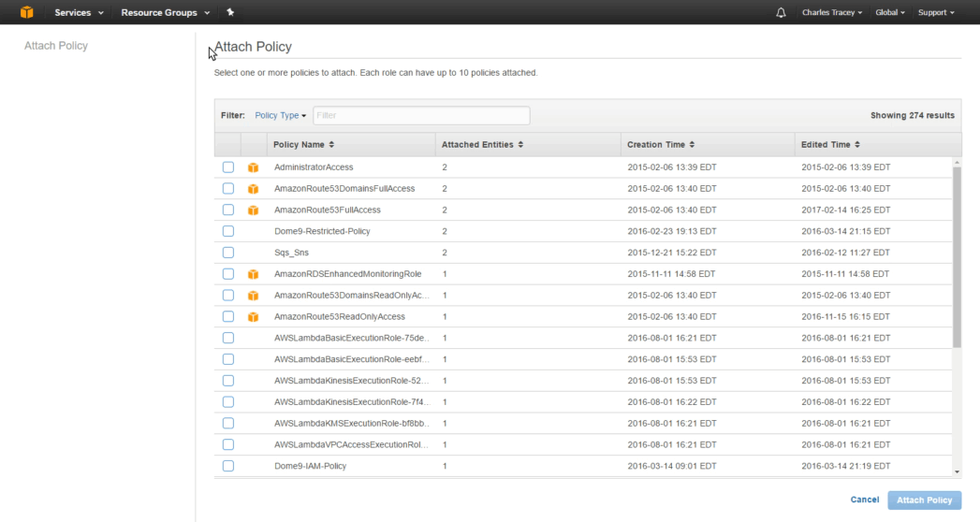Open the notifications bell
The height and width of the screenshot is (522, 980).
click(781, 12)
